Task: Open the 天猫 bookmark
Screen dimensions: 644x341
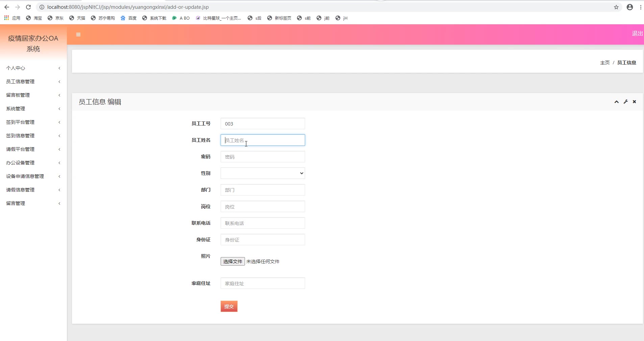Action: coord(77,18)
